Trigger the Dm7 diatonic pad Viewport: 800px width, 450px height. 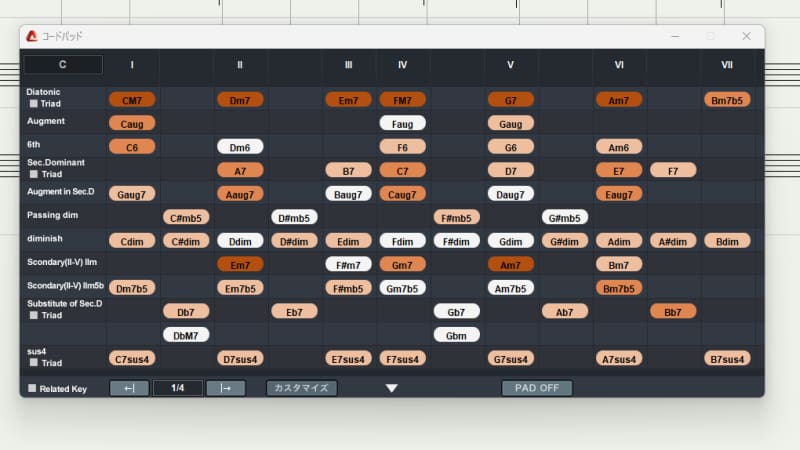[x=240, y=100]
